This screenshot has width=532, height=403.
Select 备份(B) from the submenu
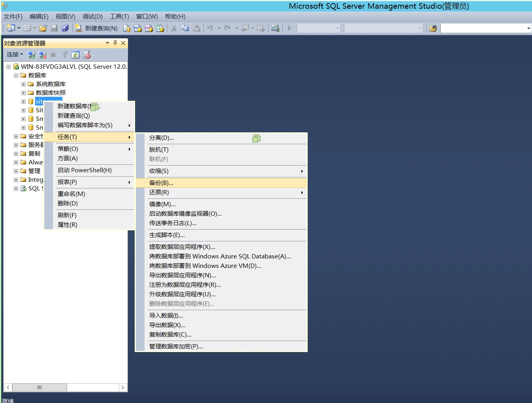click(162, 183)
